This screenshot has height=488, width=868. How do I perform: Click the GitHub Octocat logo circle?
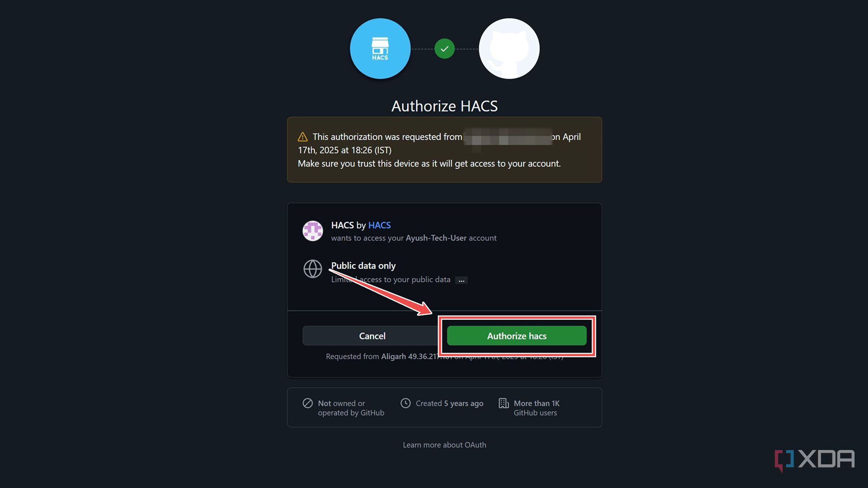click(x=509, y=48)
